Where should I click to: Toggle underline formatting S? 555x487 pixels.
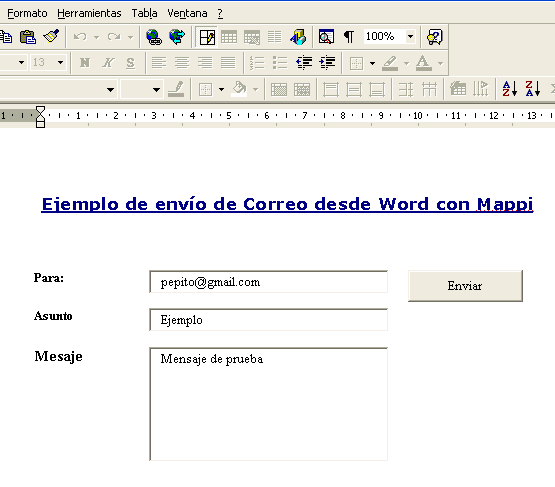(131, 63)
